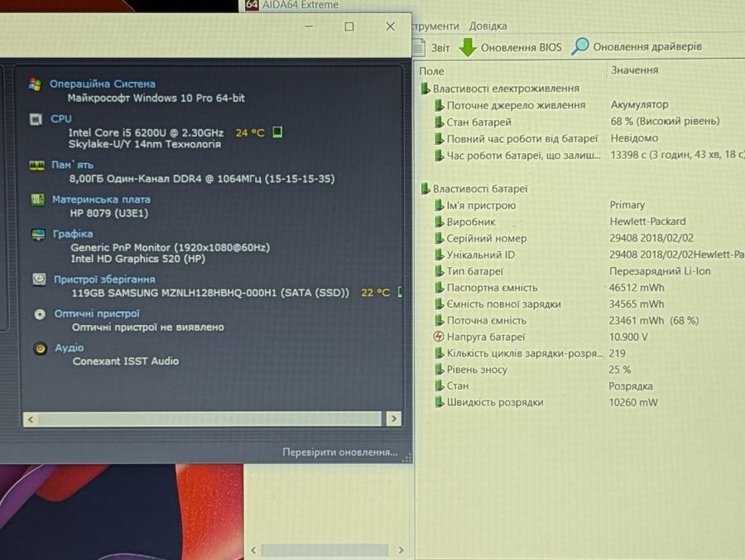This screenshot has width=745, height=560.
Task: Click the lightning icon beside Напруга батареї
Action: [x=439, y=337]
